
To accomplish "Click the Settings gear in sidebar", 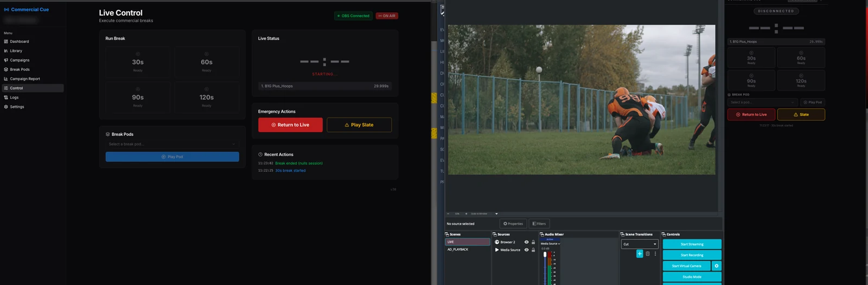I will click(x=6, y=107).
